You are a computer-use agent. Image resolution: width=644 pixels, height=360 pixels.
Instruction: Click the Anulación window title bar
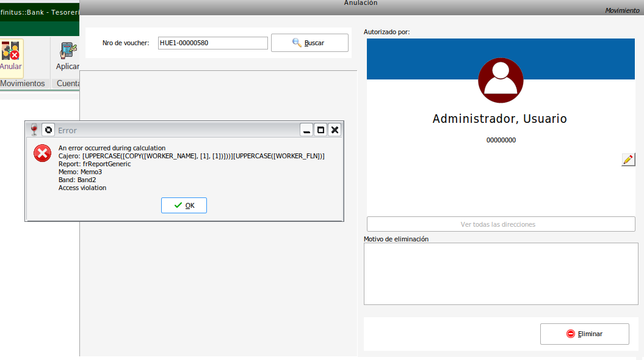(361, 4)
